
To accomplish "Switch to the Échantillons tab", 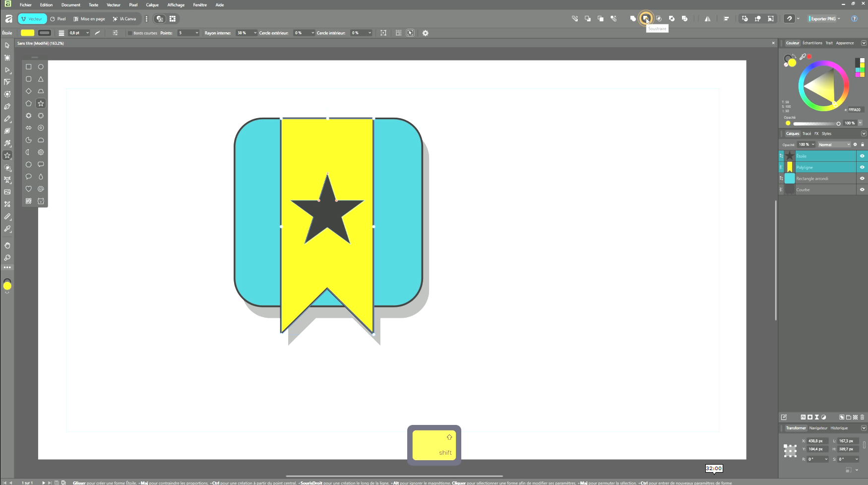I will [x=812, y=43].
